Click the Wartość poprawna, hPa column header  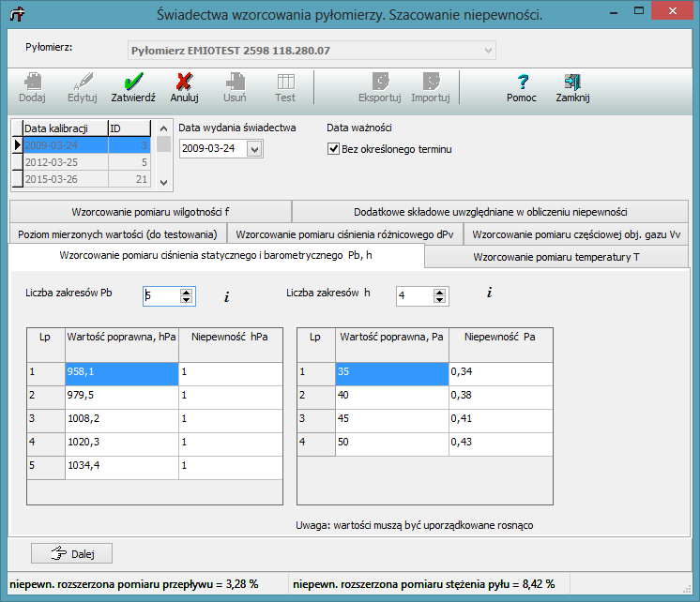[122, 345]
